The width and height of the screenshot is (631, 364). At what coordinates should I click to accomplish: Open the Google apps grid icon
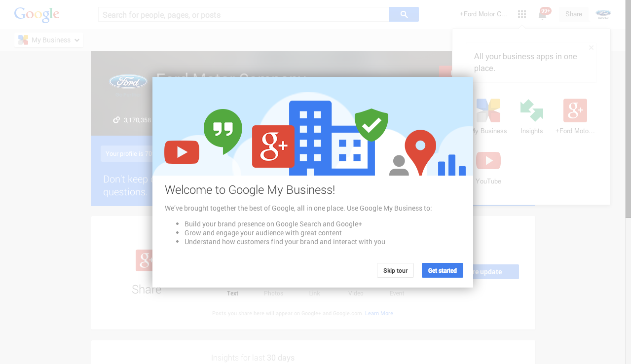tap(522, 14)
